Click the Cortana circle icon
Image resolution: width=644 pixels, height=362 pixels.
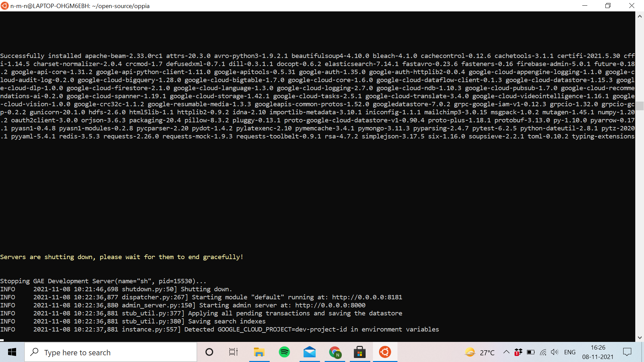click(x=209, y=352)
